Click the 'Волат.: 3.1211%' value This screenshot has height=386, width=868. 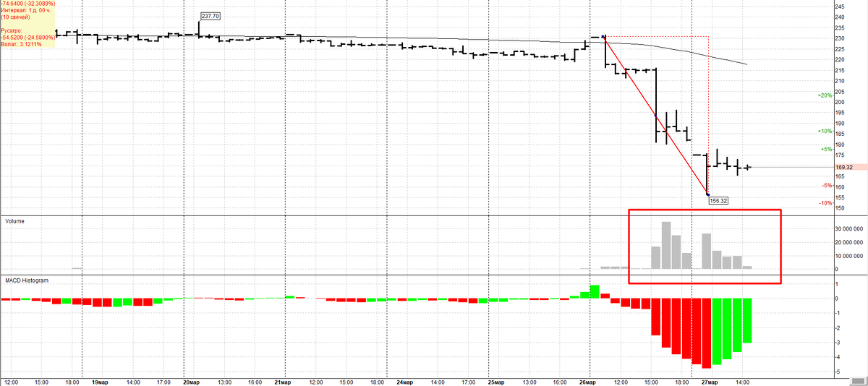(22, 44)
